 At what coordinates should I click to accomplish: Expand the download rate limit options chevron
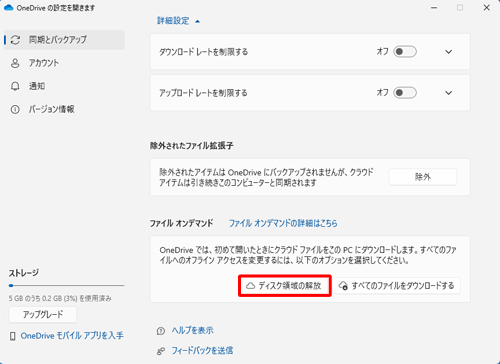(449, 52)
